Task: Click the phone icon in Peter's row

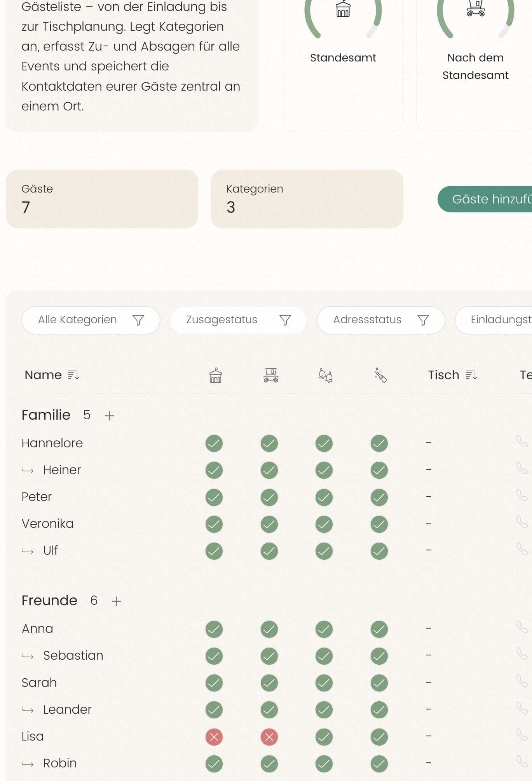Action: pyautogui.click(x=522, y=495)
